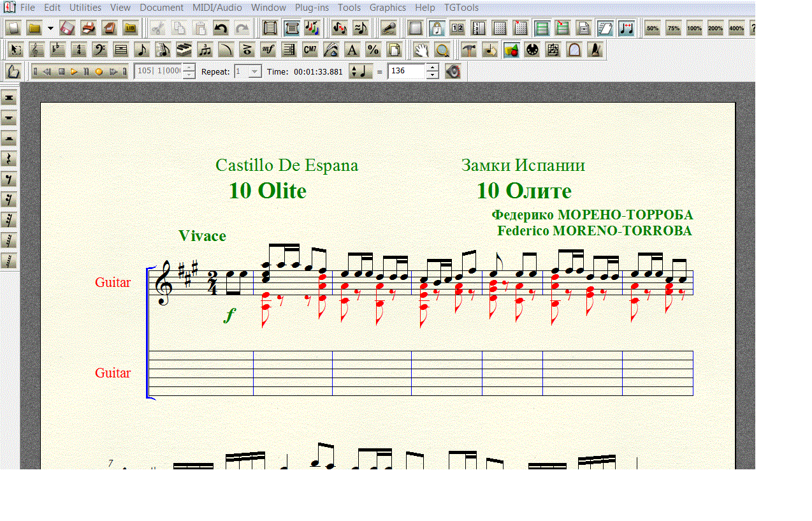Click the Rewind playback button
Screen dimensions: 812x521
pyautogui.click(x=47, y=71)
